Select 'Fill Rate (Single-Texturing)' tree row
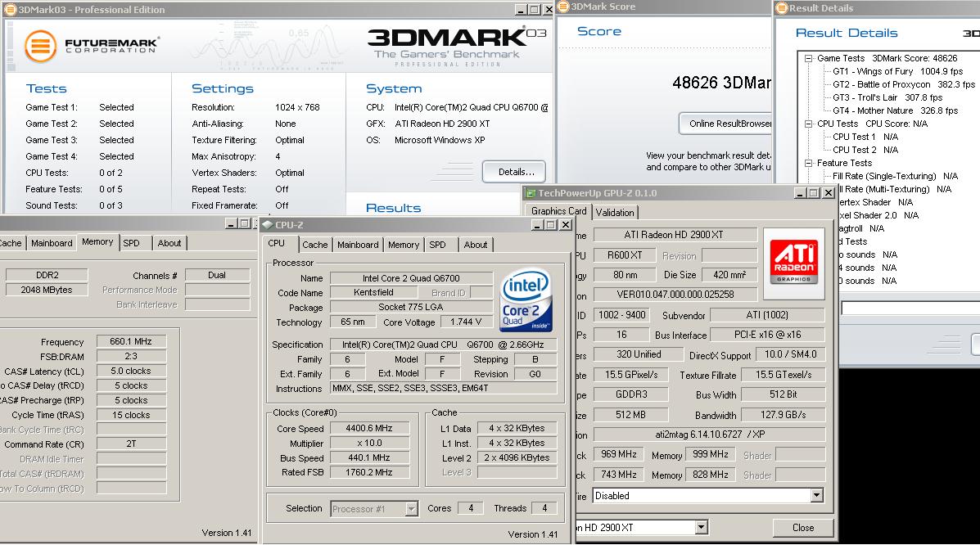 (x=895, y=176)
